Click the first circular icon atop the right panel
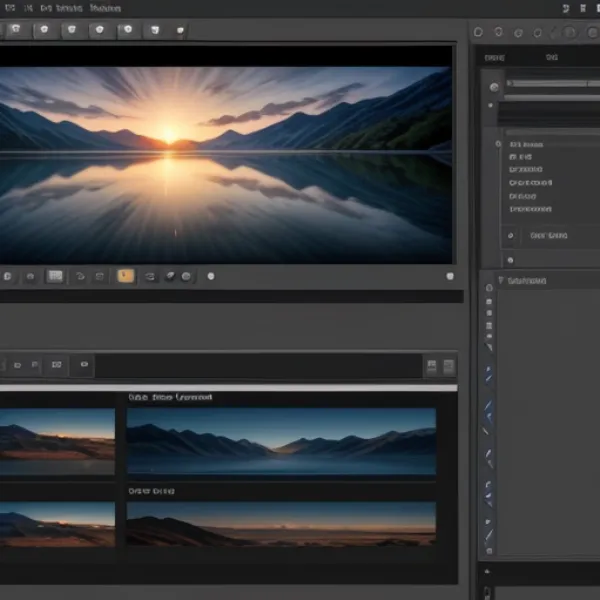Image resolution: width=600 pixels, height=600 pixels. [479, 32]
